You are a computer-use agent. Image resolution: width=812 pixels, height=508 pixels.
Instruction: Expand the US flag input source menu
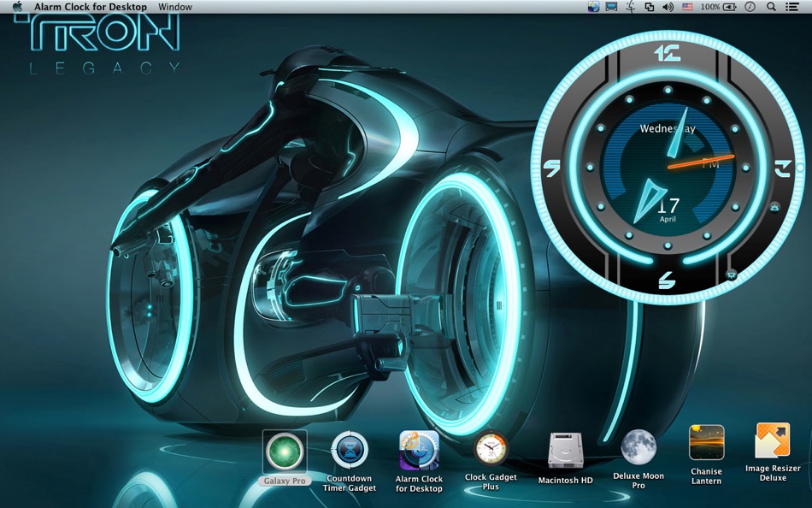pyautogui.click(x=687, y=7)
